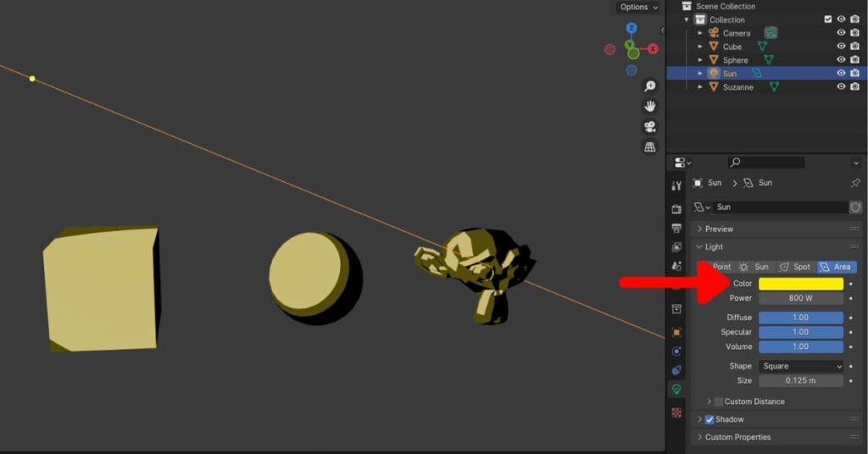Screen dimensions: 868x454
Task: Enable the Custom Distance checkbox
Action: (719, 401)
